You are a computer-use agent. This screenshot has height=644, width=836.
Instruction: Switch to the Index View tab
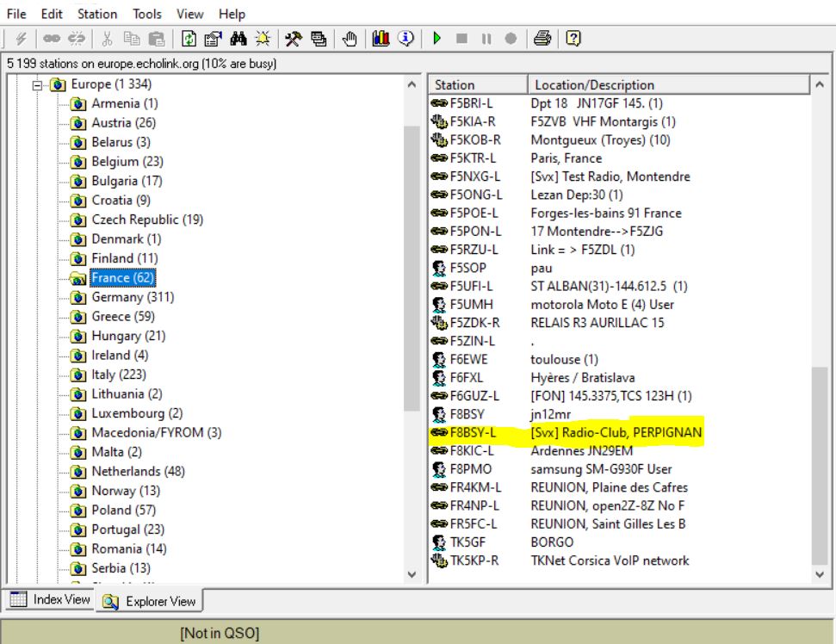(x=50, y=600)
